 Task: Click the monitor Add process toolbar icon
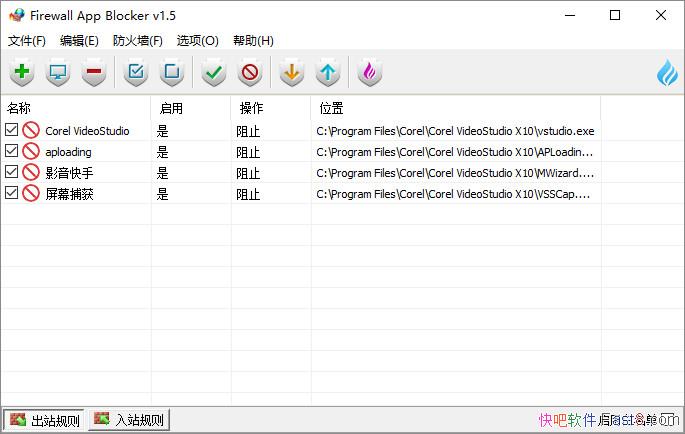click(58, 72)
